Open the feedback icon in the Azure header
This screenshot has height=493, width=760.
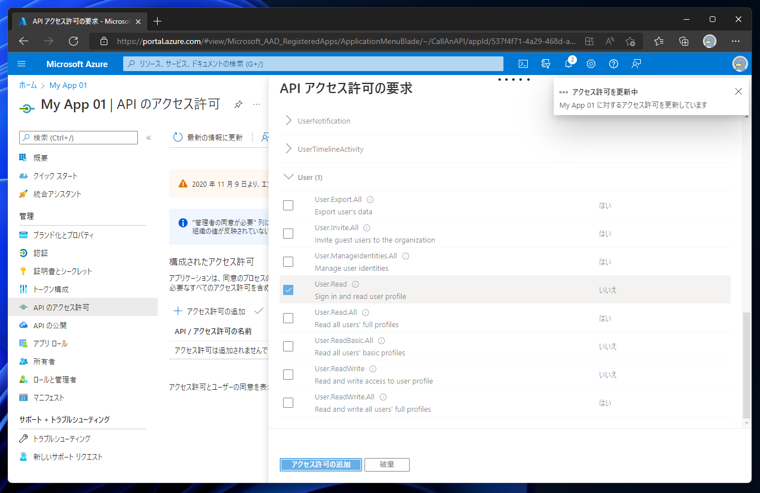click(x=636, y=64)
